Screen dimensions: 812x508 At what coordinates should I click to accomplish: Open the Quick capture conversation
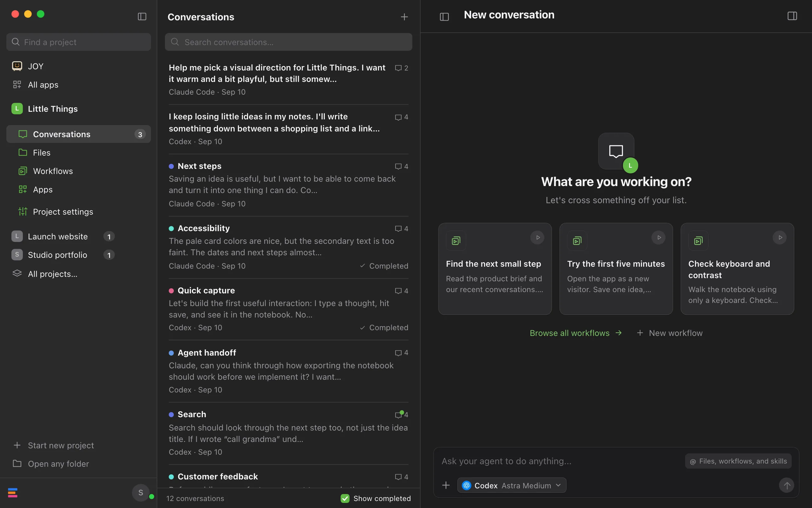(x=288, y=309)
